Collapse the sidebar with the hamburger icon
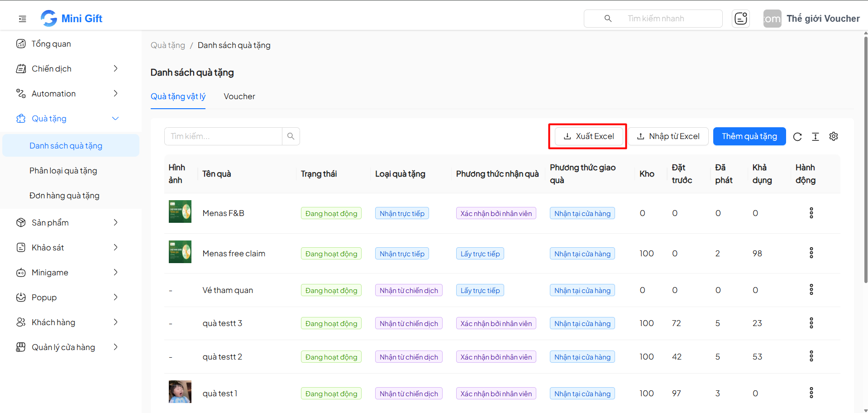868x413 pixels. [x=22, y=19]
